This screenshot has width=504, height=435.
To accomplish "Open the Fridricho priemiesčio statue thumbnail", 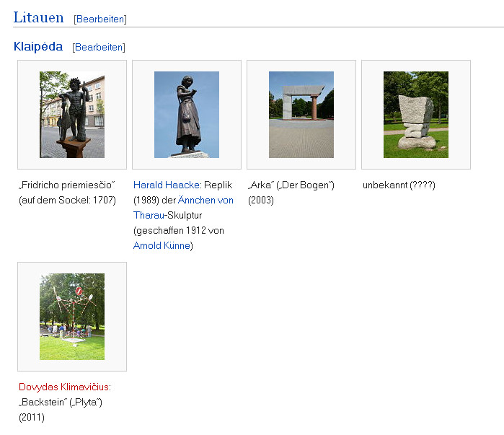I will [x=72, y=115].
